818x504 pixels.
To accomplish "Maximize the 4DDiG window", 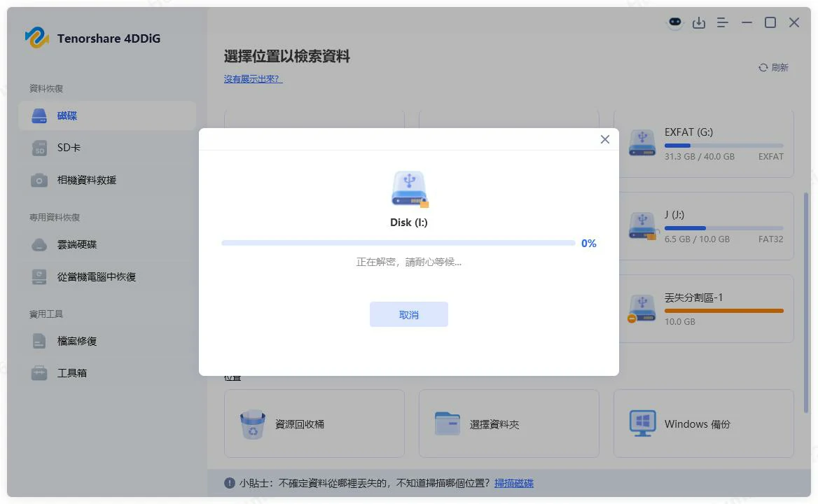I will click(x=770, y=22).
